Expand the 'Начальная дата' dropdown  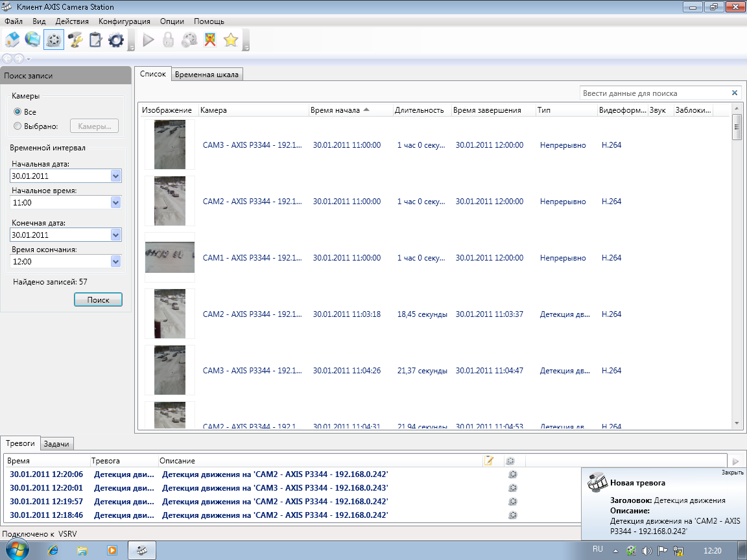coord(115,176)
